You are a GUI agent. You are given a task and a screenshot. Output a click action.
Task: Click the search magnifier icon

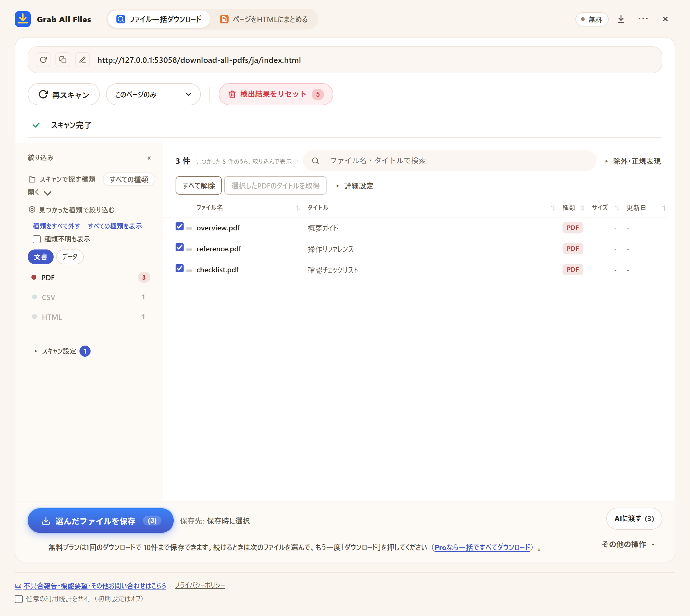315,161
